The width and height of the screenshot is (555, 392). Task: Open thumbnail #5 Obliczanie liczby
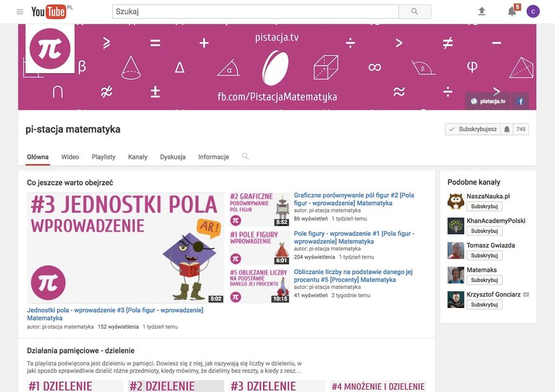(260, 286)
